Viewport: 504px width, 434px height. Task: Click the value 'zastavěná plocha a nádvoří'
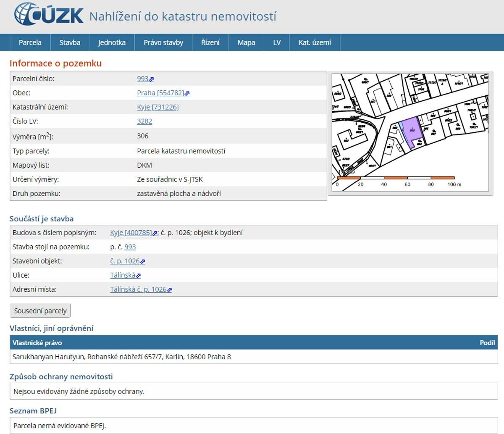coord(179,194)
